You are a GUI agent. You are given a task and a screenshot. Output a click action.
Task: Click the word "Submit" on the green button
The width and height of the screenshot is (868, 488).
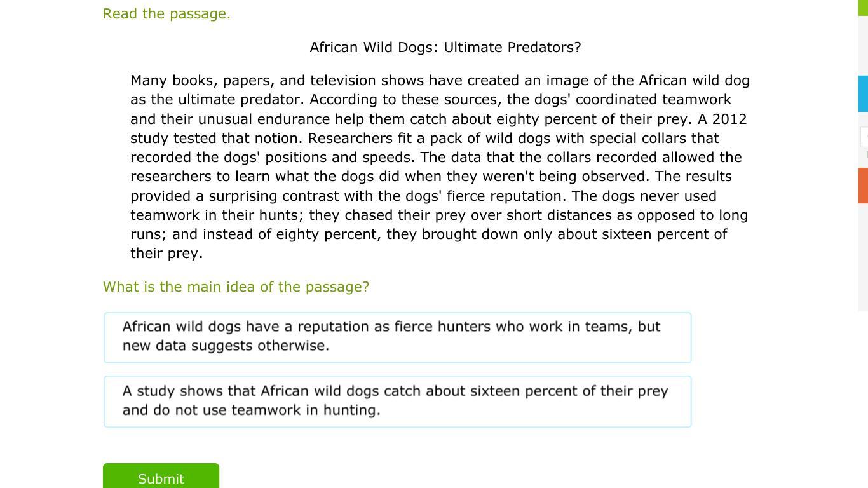[161, 479]
